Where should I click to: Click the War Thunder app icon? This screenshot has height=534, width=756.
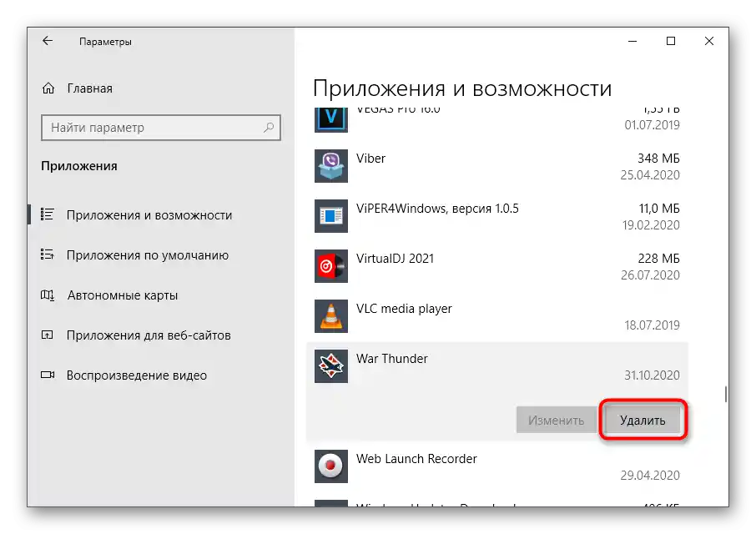pyautogui.click(x=331, y=366)
